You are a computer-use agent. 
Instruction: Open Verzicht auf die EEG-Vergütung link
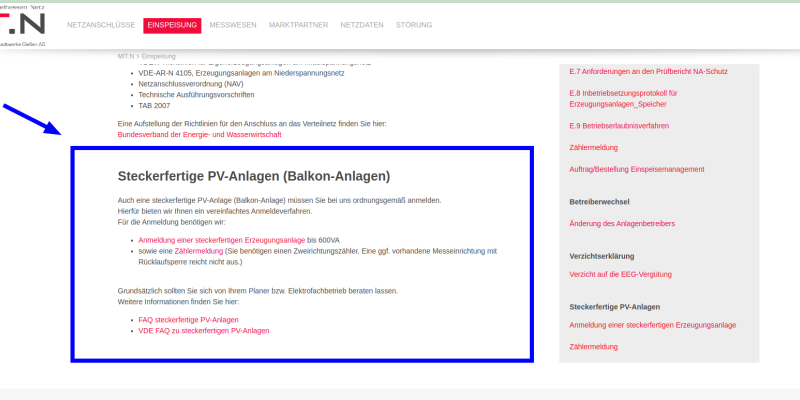click(x=620, y=273)
